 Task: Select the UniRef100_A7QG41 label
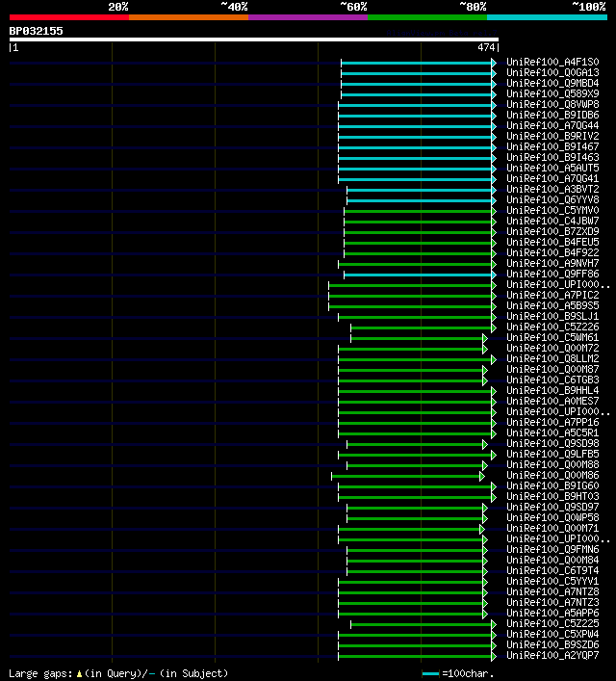[552, 178]
